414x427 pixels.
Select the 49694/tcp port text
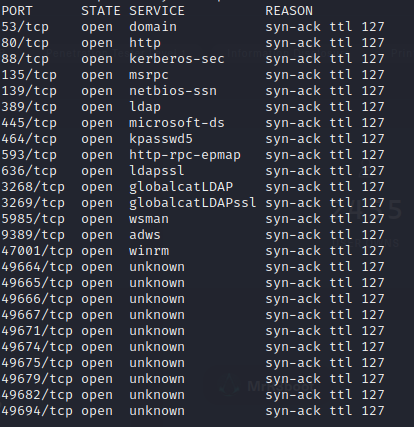[37, 411]
